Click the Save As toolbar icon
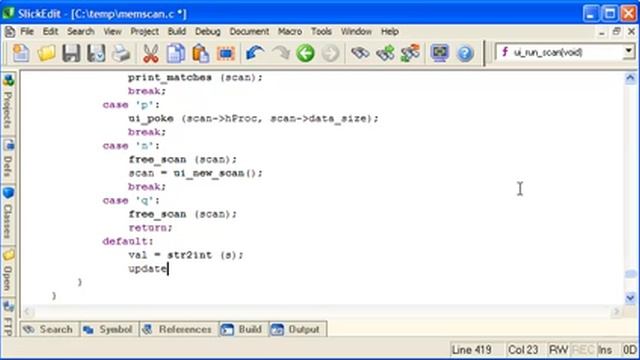This screenshot has width=640, height=360. pyautogui.click(x=96, y=53)
